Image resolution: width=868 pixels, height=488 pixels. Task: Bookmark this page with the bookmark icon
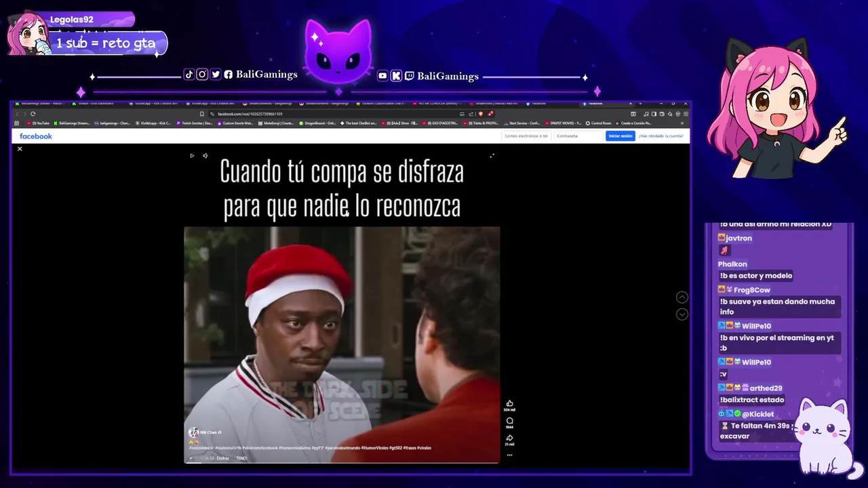click(x=201, y=114)
